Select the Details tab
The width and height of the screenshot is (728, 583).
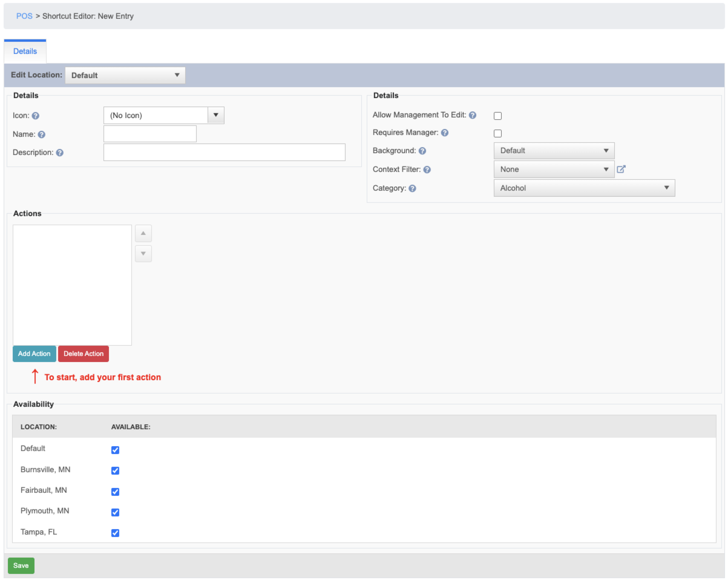click(25, 51)
